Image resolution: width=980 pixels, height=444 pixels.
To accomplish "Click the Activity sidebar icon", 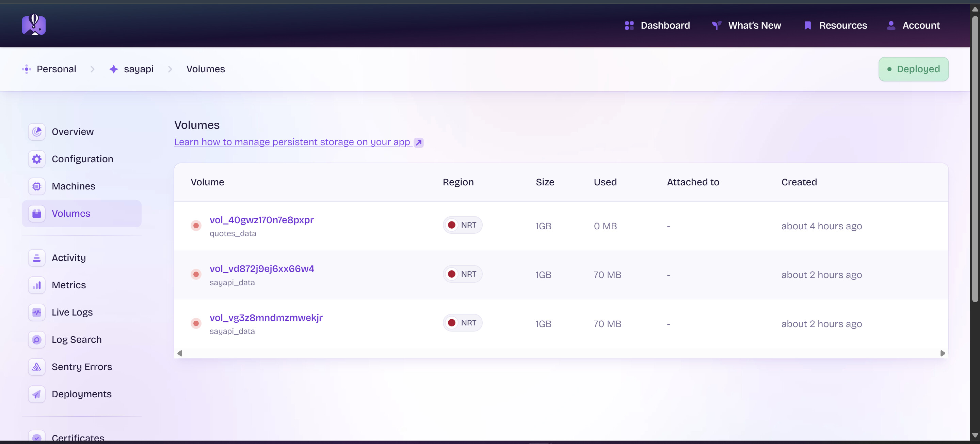I will [x=36, y=258].
